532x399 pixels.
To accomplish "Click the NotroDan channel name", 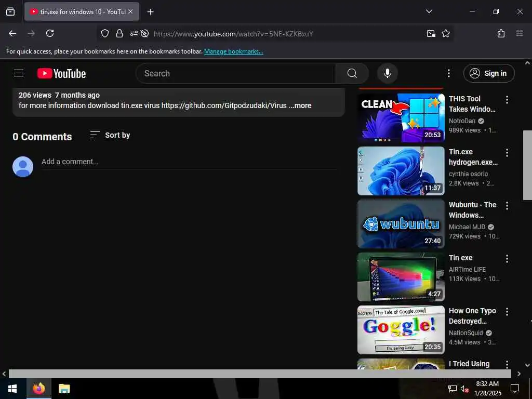I will pyautogui.click(x=462, y=121).
